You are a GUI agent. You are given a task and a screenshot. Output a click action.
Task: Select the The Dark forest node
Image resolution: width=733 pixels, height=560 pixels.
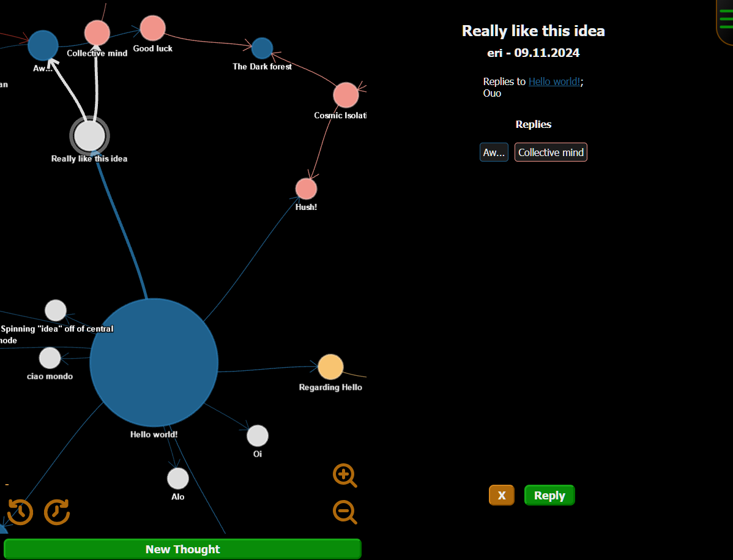(x=262, y=48)
